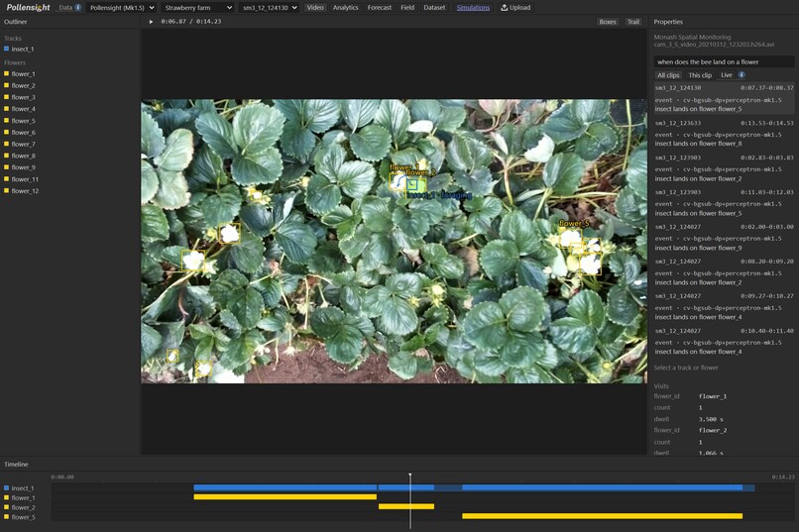
Task: Select insect_1 in Outliner tracks
Action: click(23, 50)
